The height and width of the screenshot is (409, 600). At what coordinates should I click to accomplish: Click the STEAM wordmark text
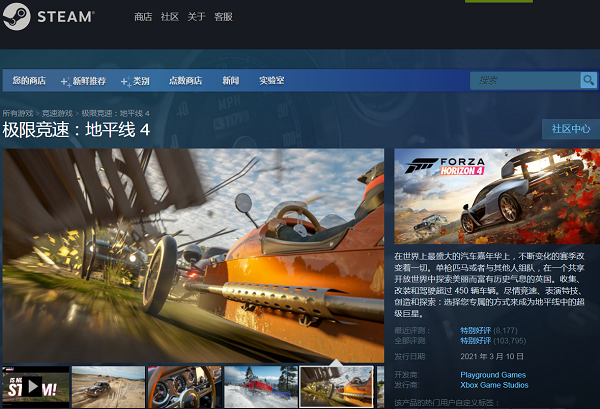click(65, 17)
